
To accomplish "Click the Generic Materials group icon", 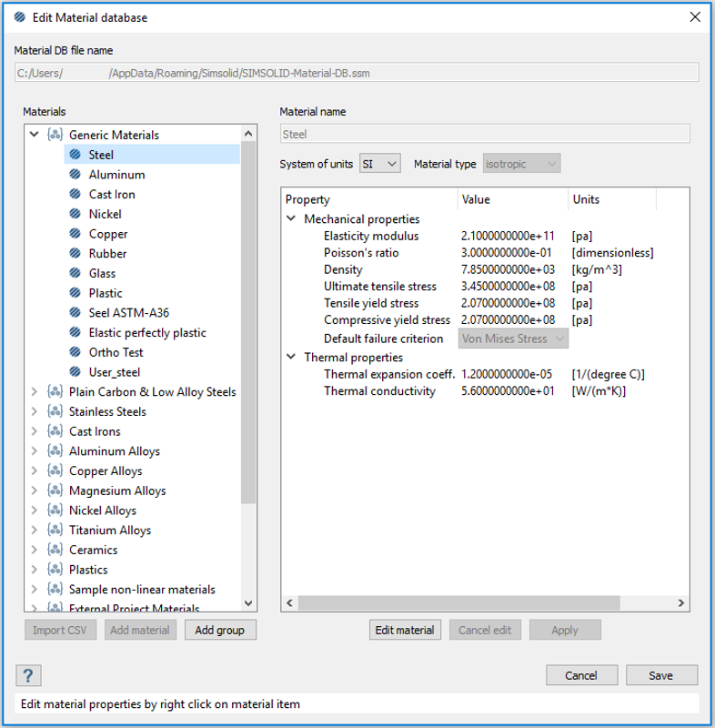I will [x=55, y=135].
